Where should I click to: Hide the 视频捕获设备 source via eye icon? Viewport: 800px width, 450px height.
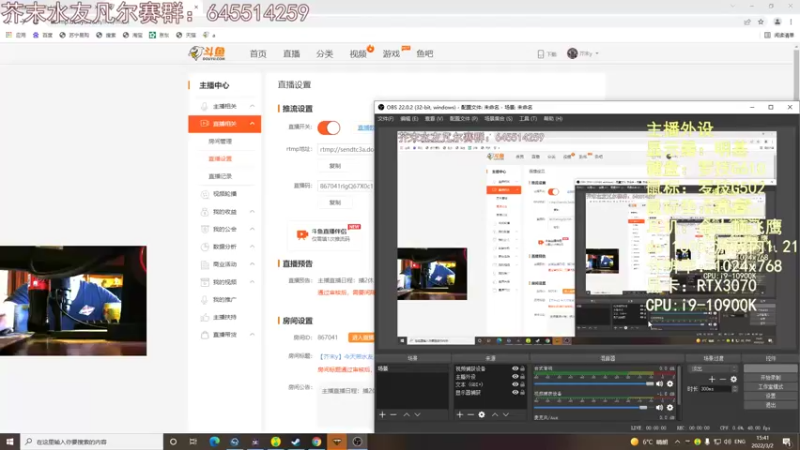tap(515, 368)
